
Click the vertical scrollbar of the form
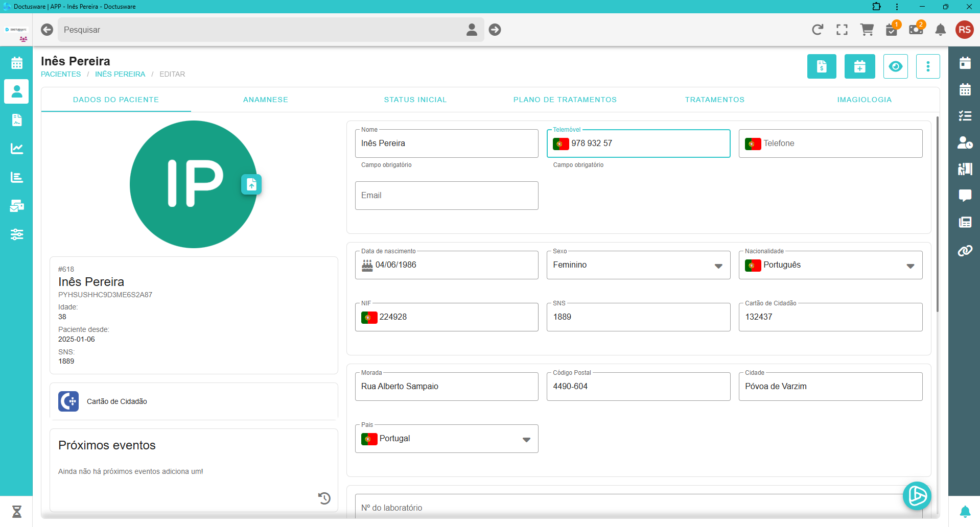point(937,214)
